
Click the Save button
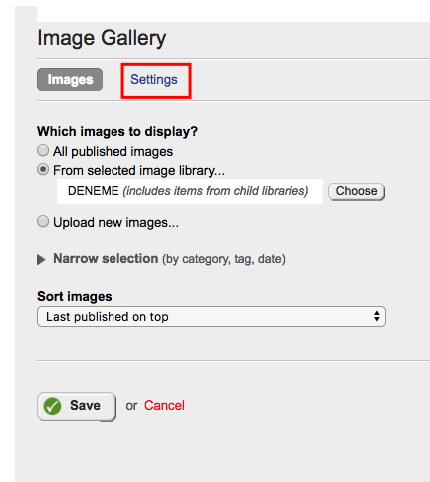[76, 406]
